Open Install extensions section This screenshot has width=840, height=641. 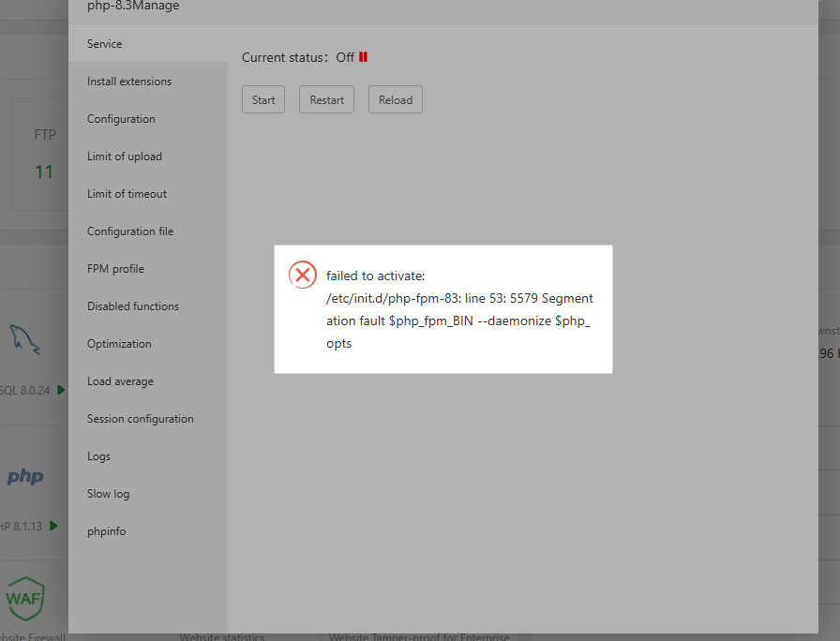(148, 82)
